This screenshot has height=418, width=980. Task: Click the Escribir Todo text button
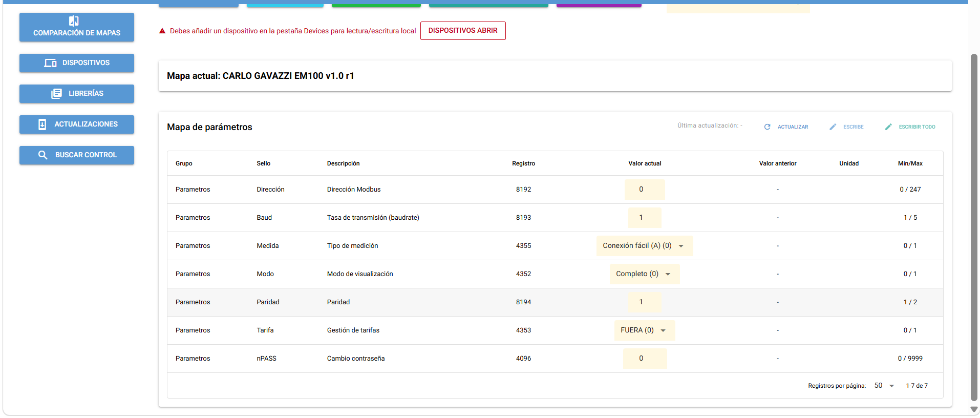point(917,127)
